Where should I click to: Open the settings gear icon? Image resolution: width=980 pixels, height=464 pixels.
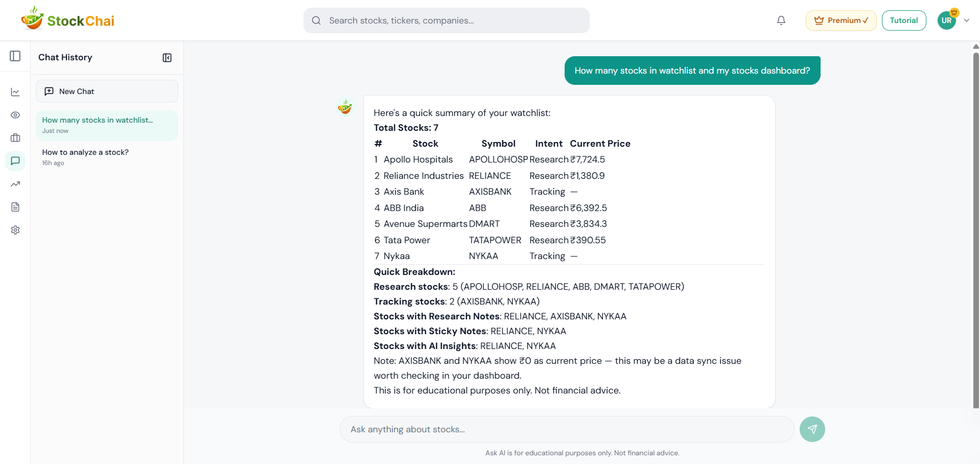[15, 230]
